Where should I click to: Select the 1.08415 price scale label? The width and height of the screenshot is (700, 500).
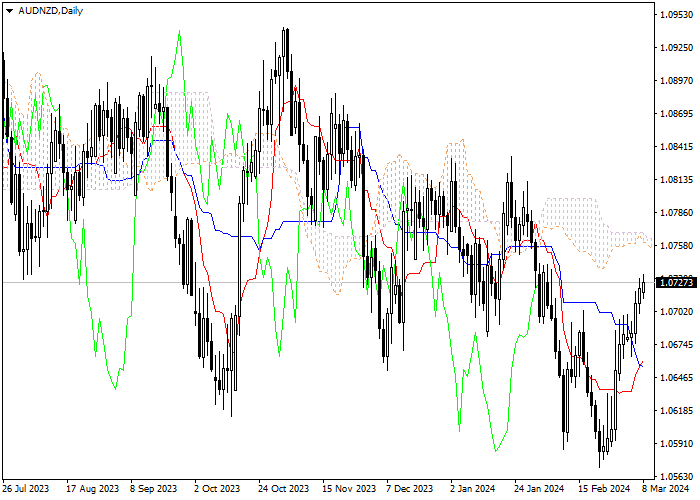(x=676, y=146)
